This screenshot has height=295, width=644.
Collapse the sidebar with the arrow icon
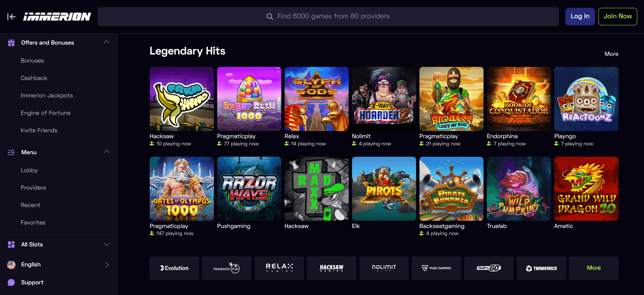click(x=11, y=17)
